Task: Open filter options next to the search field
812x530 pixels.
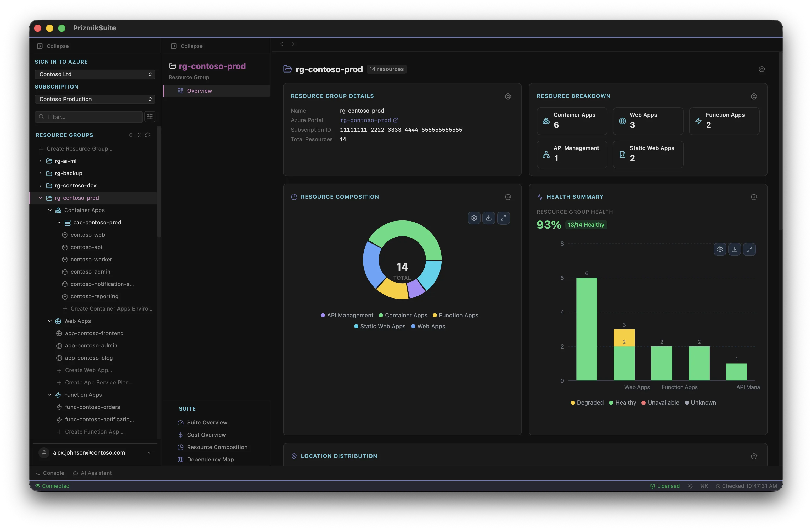Action: 149,117
